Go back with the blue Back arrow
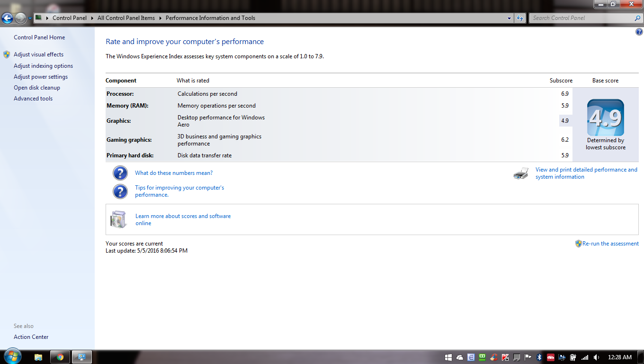Viewport: 644px width, 364px height. coord(7,18)
